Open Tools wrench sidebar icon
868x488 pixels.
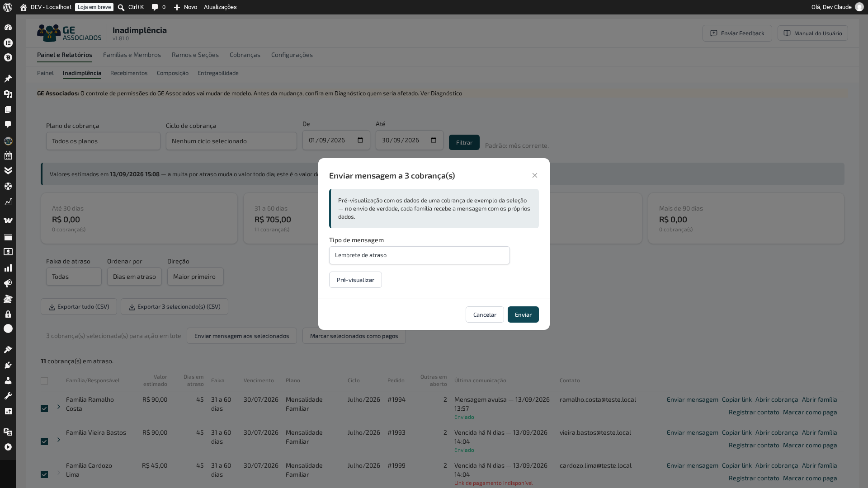8,396
